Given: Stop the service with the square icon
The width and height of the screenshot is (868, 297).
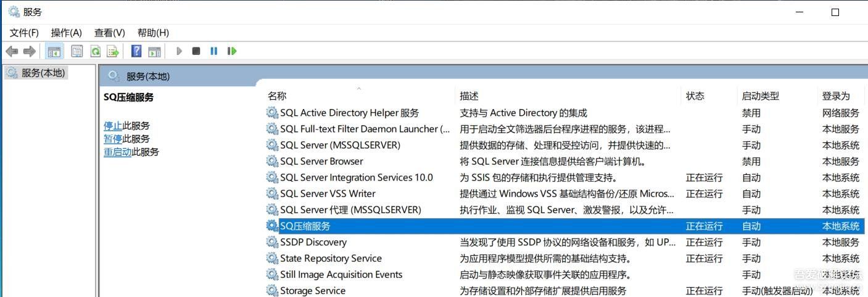Looking at the screenshot, I should (x=196, y=51).
